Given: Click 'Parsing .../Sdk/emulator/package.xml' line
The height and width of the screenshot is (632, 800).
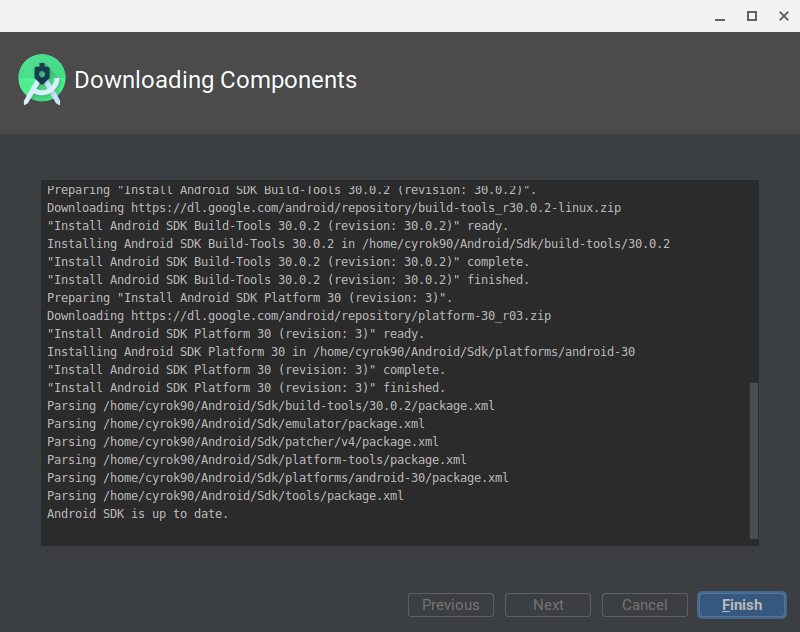Looking at the screenshot, I should coord(236,424).
